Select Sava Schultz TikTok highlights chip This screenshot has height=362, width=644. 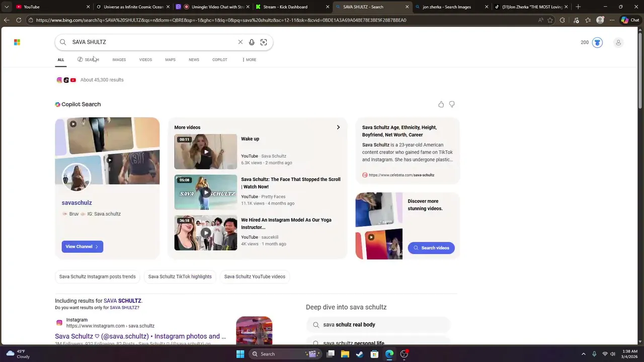tap(180, 277)
